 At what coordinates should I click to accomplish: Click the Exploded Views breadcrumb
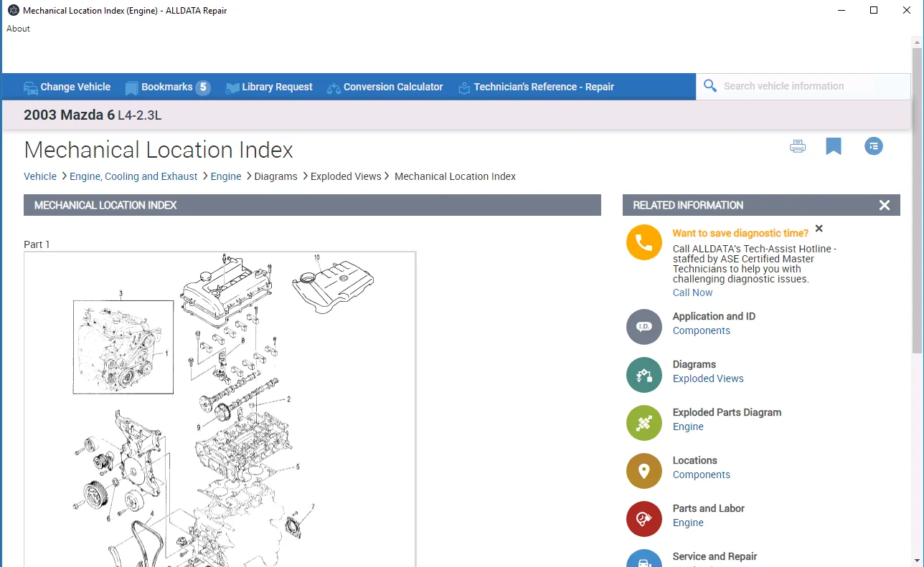[346, 176]
